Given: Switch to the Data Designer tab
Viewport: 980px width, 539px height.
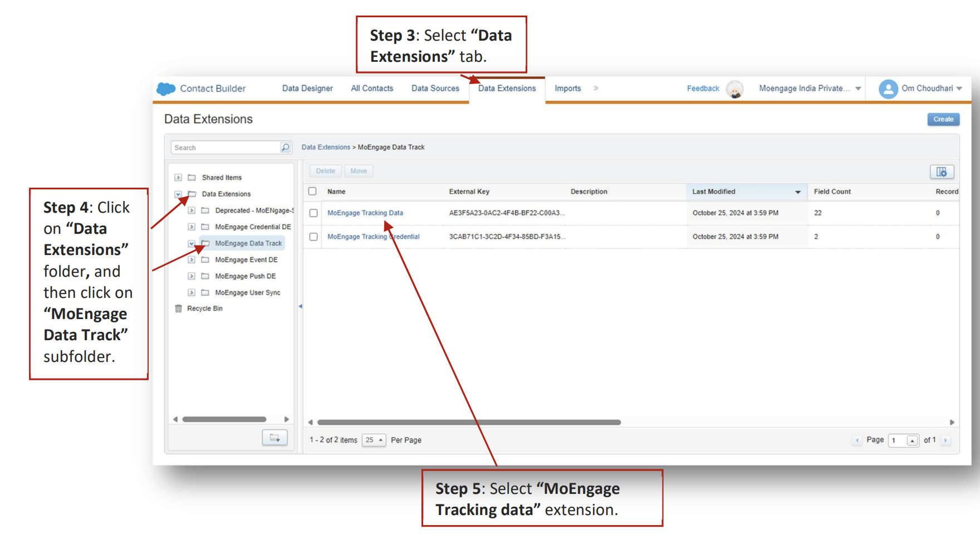Looking at the screenshot, I should (307, 89).
